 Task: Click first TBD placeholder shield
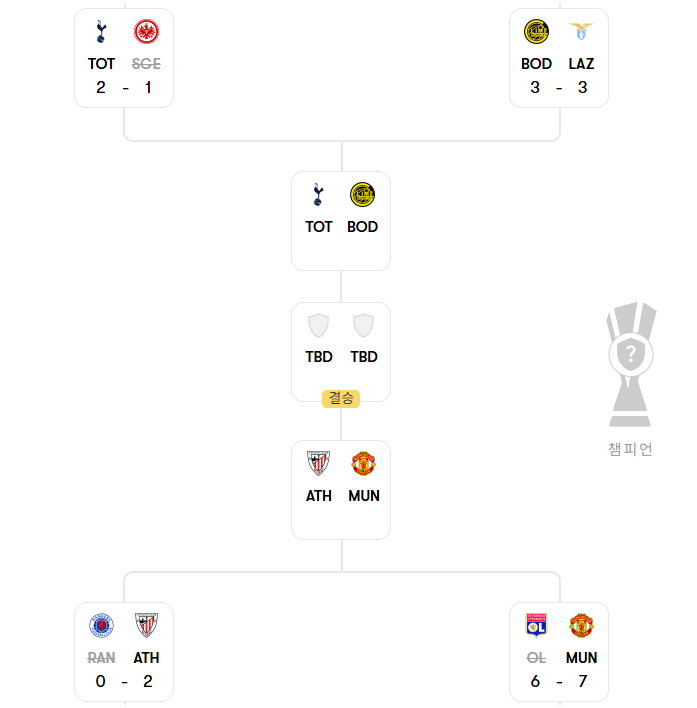click(x=318, y=326)
